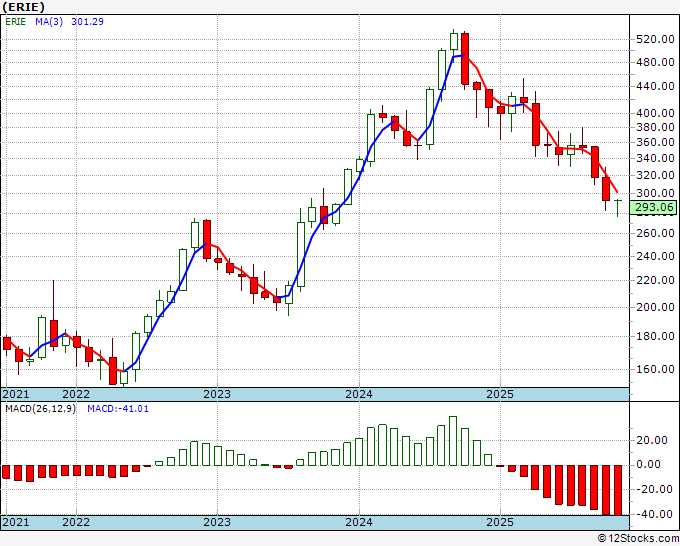680x546 pixels.
Task: Select 2022 on the MACD panel time axis
Action: click(76, 522)
